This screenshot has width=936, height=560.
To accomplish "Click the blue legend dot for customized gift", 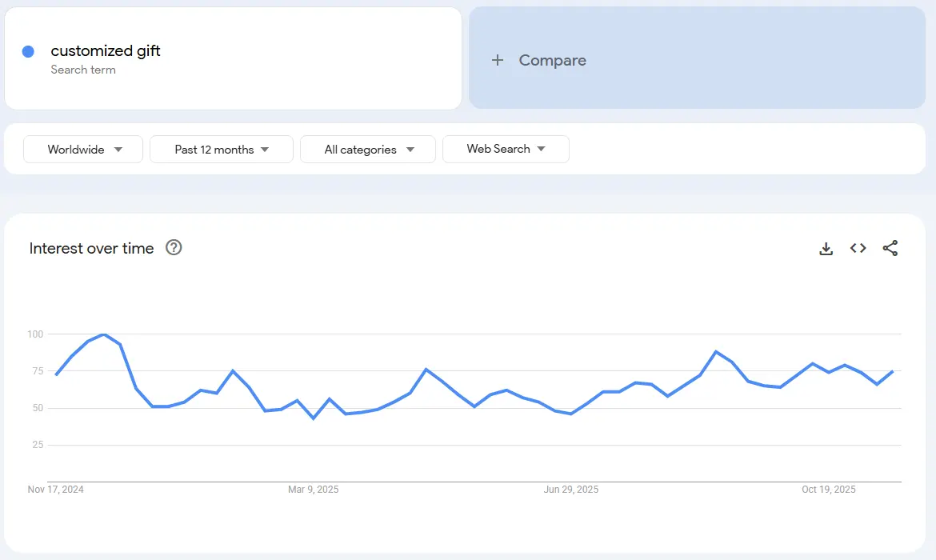I will pyautogui.click(x=29, y=50).
